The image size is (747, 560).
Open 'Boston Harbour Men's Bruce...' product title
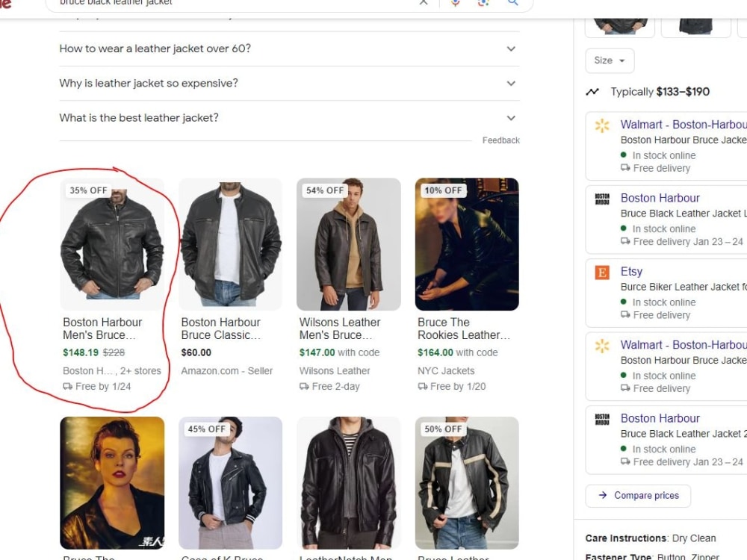point(102,329)
